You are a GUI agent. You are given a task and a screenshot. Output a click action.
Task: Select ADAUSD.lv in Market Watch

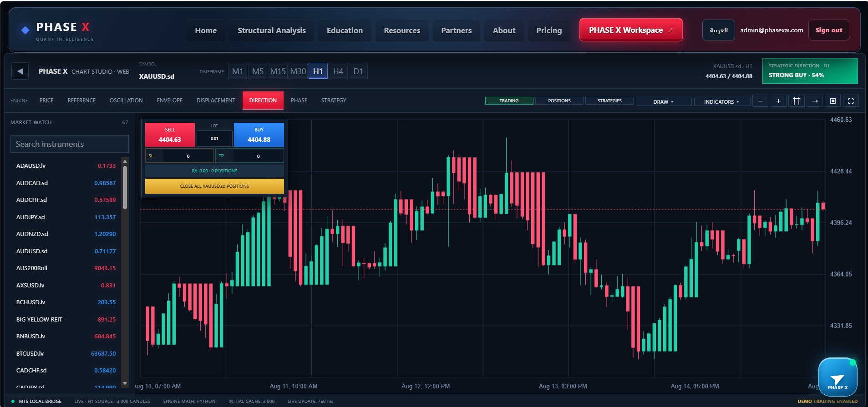pyautogui.click(x=66, y=166)
